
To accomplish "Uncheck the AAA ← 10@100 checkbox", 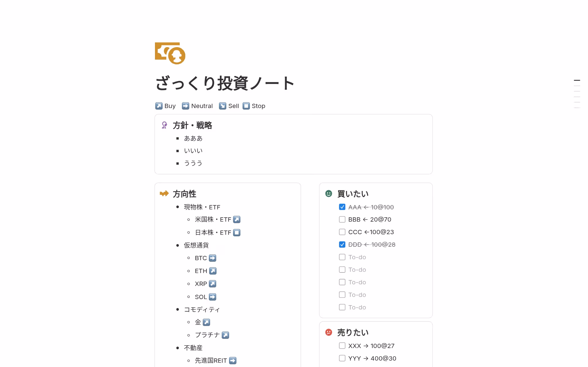I will tap(342, 207).
